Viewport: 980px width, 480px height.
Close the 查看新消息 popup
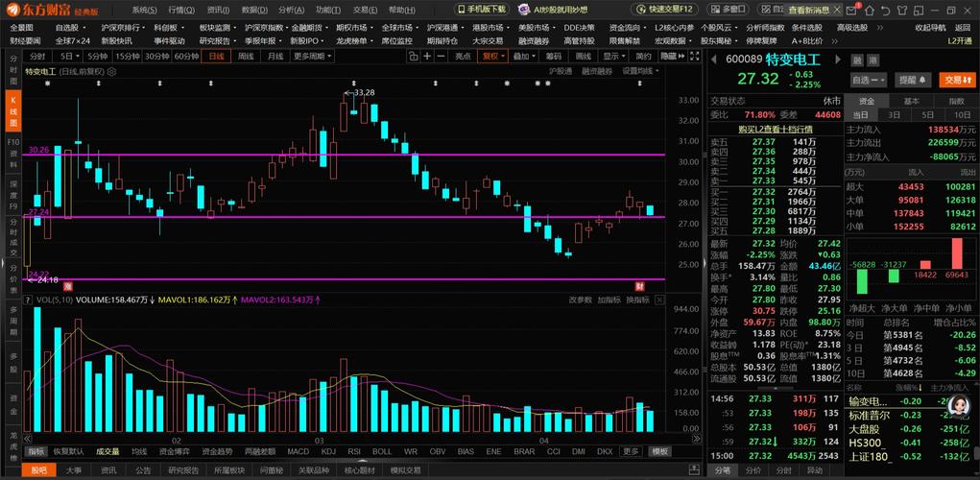click(837, 10)
